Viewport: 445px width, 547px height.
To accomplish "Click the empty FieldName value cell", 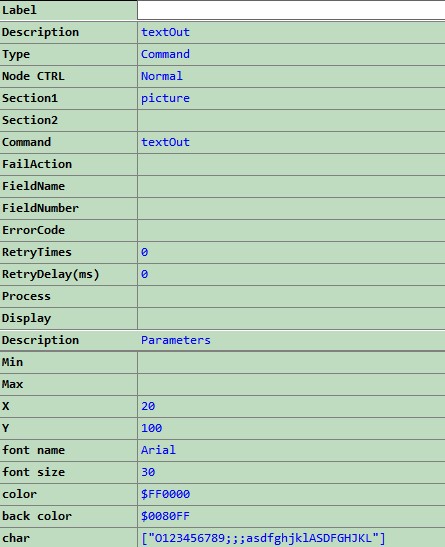I will [291, 186].
